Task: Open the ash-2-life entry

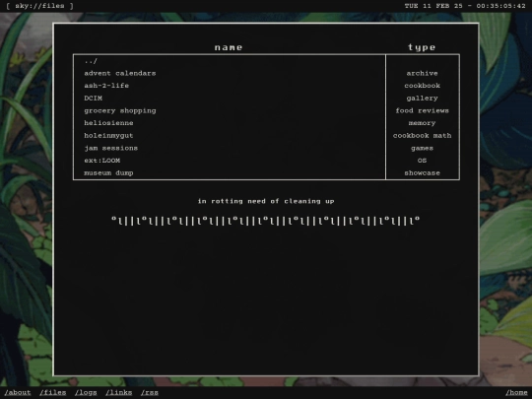Action: pyautogui.click(x=106, y=86)
